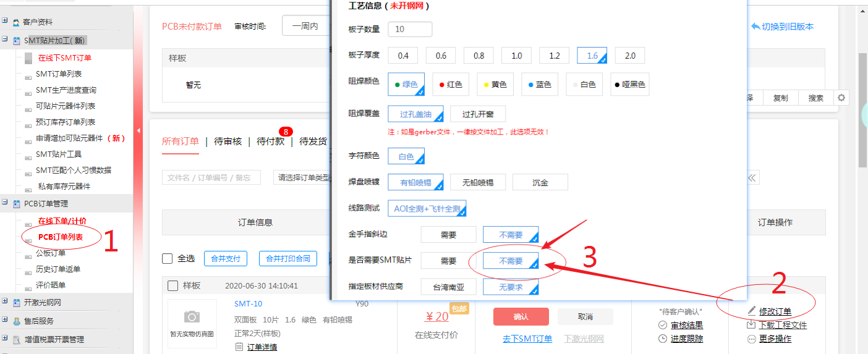This screenshot has width=868, height=354.
Task: Select 需要 for 是否需要SMT贴片
Action: click(x=448, y=261)
